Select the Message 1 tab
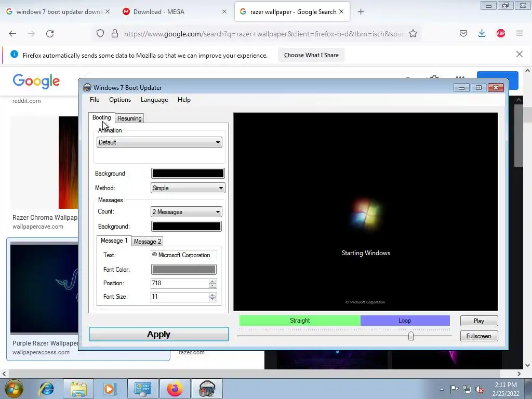 (114, 241)
